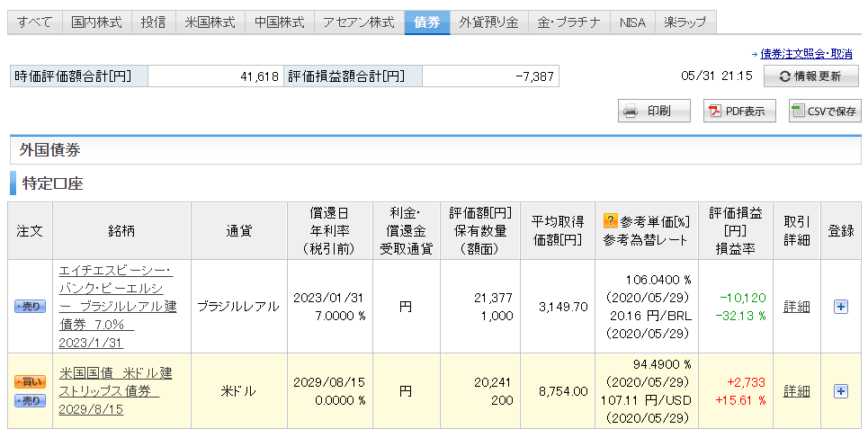The image size is (868, 438).
Task: Register Brazilian real bond with plus icon
Action: click(x=841, y=306)
